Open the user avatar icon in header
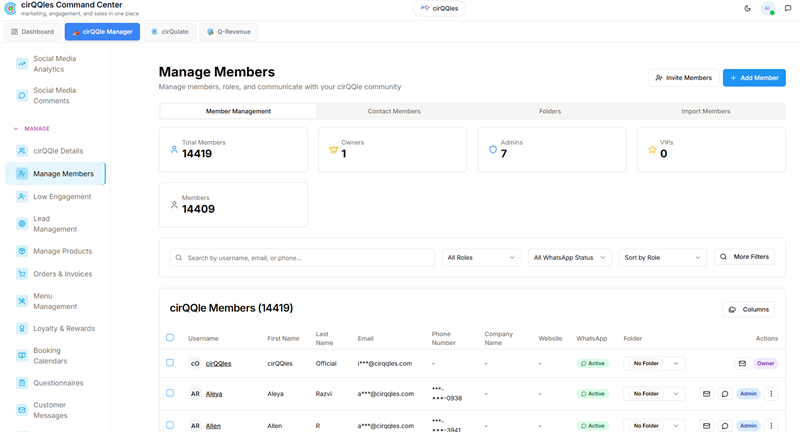This screenshot has height=432, width=800. tap(767, 8)
